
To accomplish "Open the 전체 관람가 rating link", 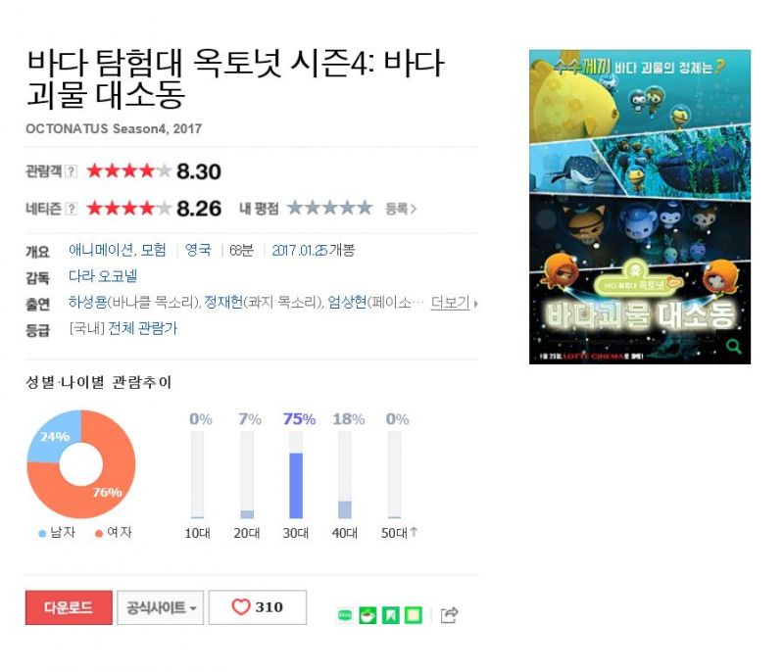I will coord(142,328).
